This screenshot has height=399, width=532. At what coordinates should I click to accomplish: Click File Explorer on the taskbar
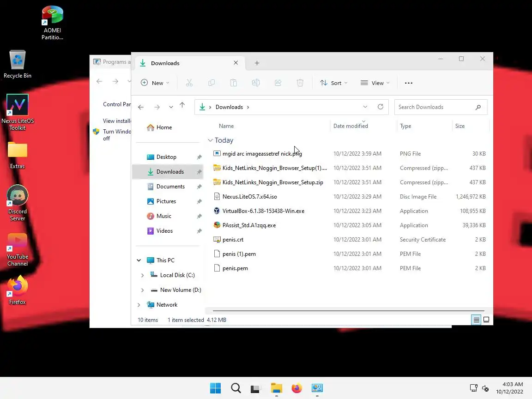[277, 388]
